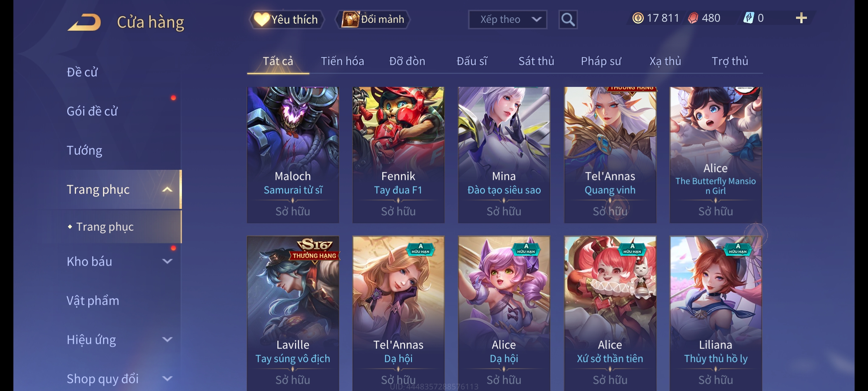
Task: Open the Xếp theo sort dropdown
Action: (x=507, y=20)
